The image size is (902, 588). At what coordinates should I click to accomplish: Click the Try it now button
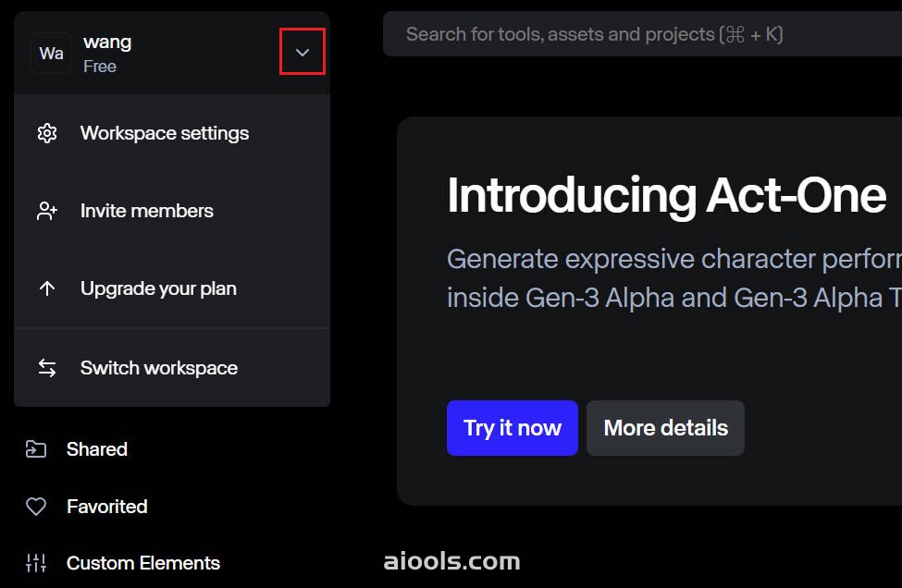click(512, 428)
